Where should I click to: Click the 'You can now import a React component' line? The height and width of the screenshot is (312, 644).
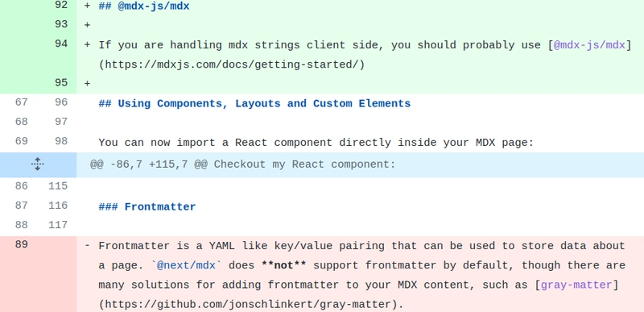[x=316, y=143]
